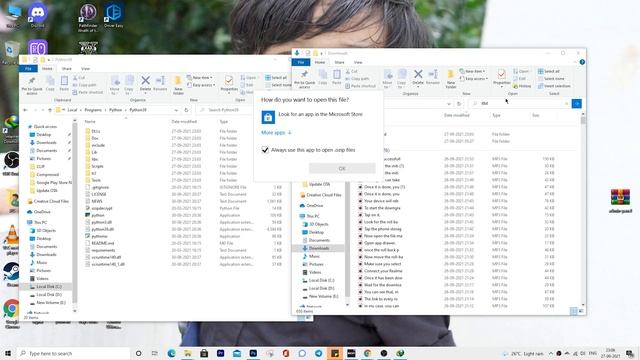
Task: Expand the Delete dropdown arrow in Downloads ribbon
Action: click(x=418, y=87)
